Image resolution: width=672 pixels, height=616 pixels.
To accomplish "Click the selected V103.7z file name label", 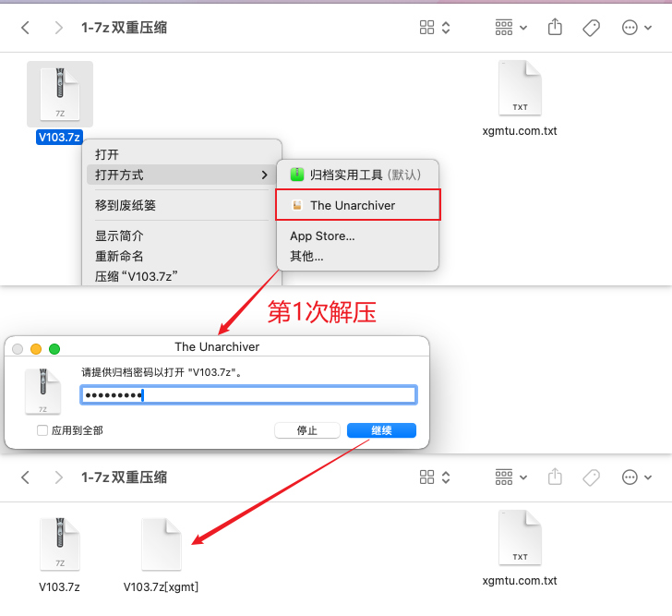I will pos(59,138).
